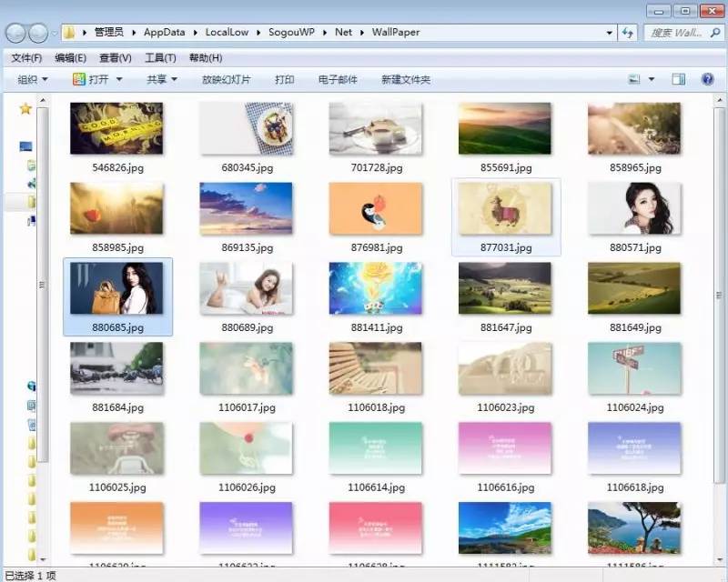
Task: Open the 工具(T) menu
Action: [161, 58]
